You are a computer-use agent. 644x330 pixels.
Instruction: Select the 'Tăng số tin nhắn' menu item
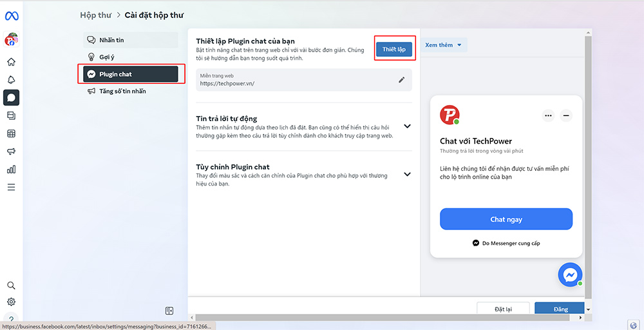pos(122,92)
